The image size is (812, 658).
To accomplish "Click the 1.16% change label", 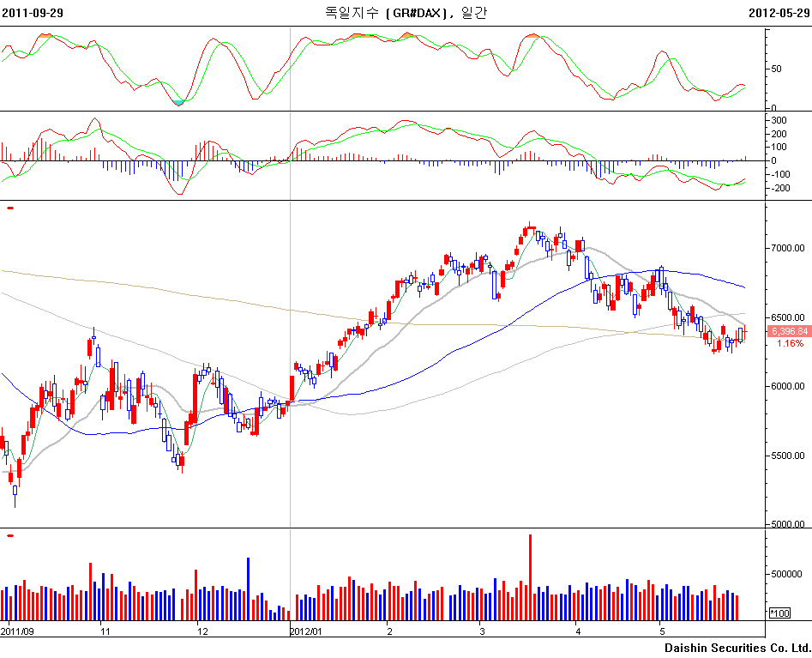I will click(790, 343).
